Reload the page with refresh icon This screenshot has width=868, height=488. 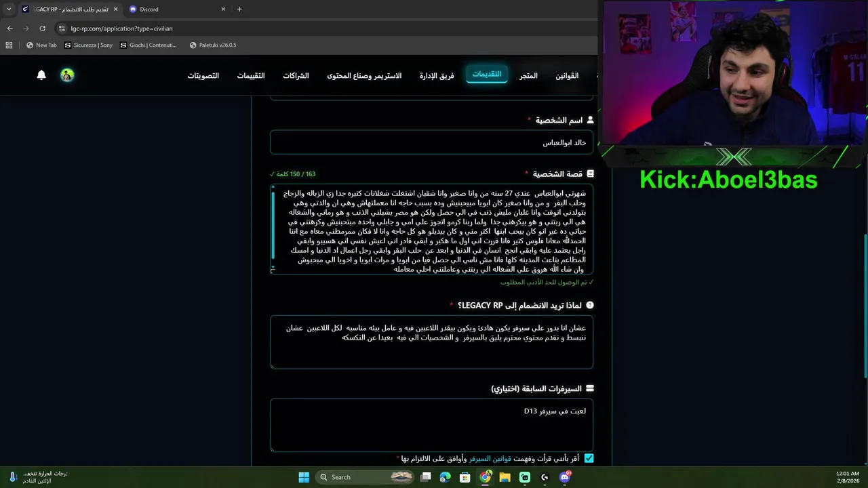(42, 28)
